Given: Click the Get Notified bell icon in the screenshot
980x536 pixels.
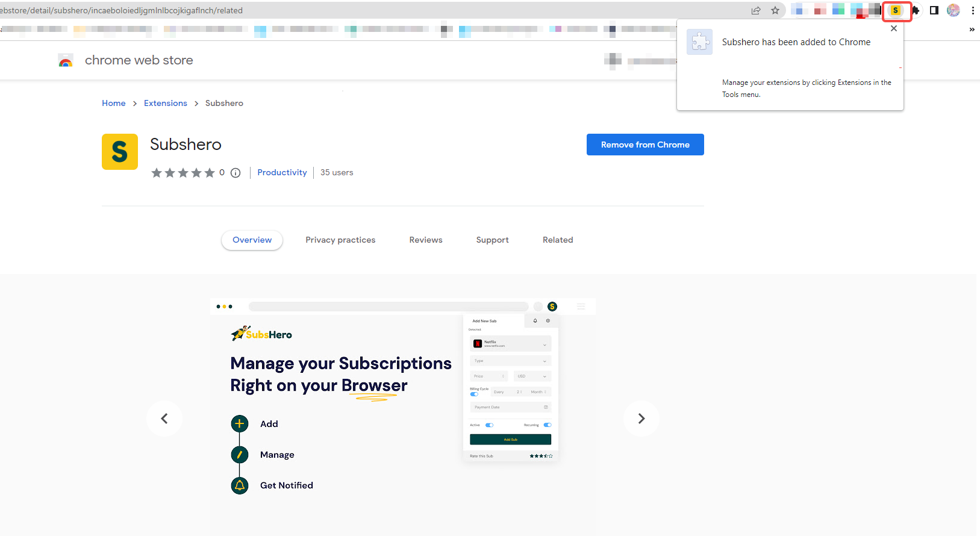Looking at the screenshot, I should pyautogui.click(x=240, y=485).
